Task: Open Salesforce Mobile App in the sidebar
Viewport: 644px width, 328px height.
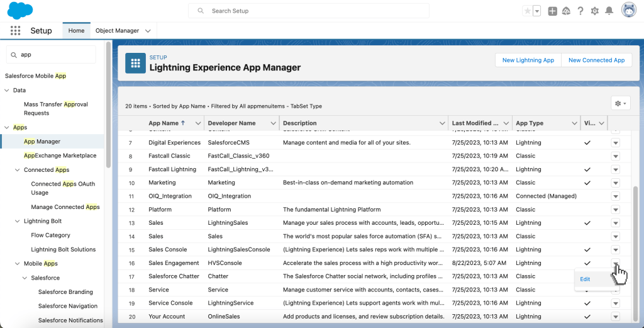Action: click(35, 76)
